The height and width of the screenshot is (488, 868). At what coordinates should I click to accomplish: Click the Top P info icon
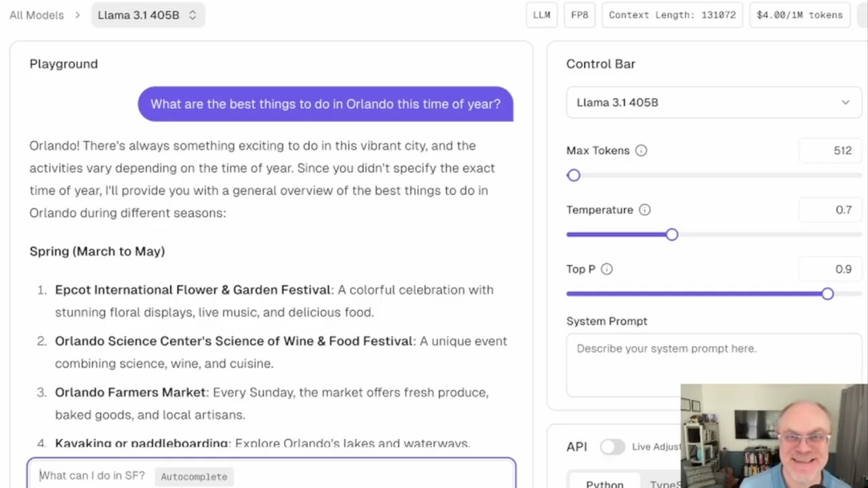tap(606, 269)
